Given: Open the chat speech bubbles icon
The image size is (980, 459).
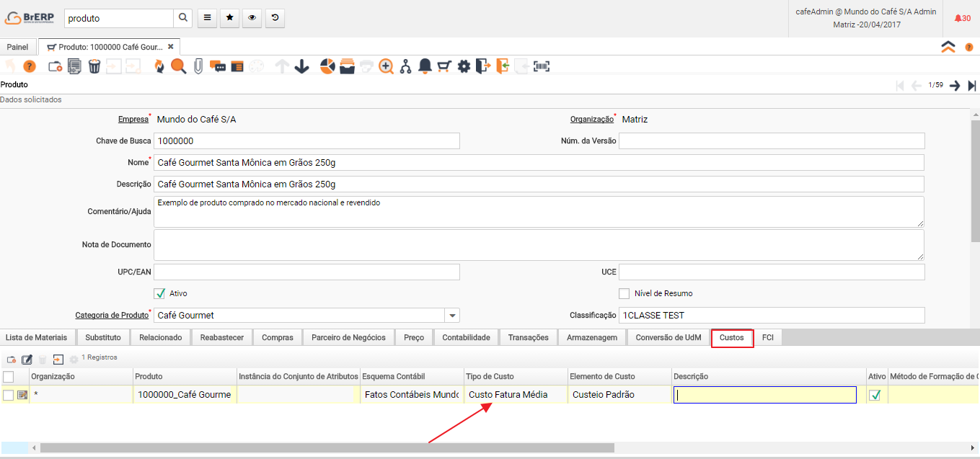Looking at the screenshot, I should tap(217, 66).
